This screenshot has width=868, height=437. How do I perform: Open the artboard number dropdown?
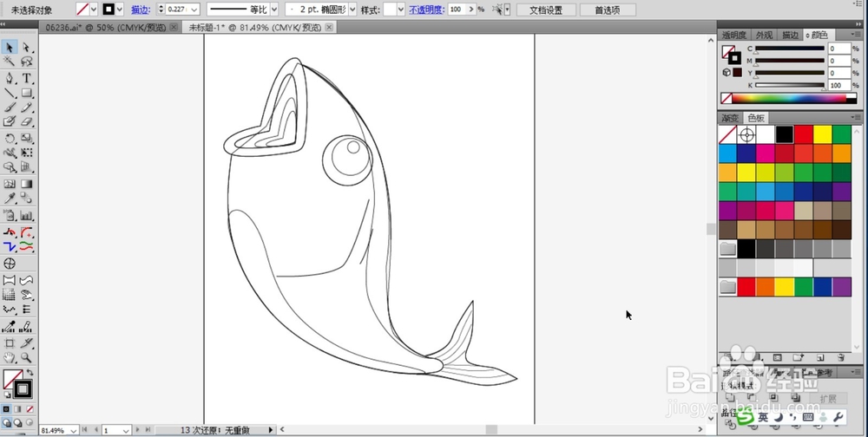click(126, 430)
